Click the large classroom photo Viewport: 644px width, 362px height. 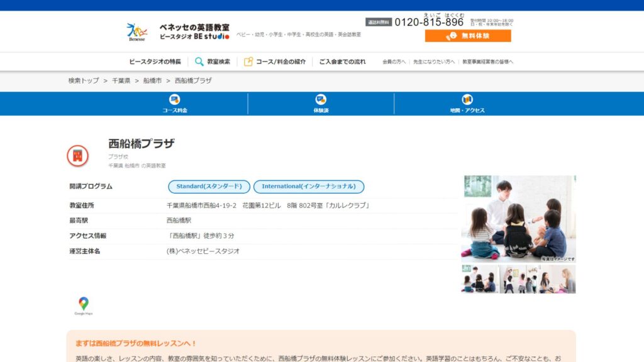pos(518,219)
